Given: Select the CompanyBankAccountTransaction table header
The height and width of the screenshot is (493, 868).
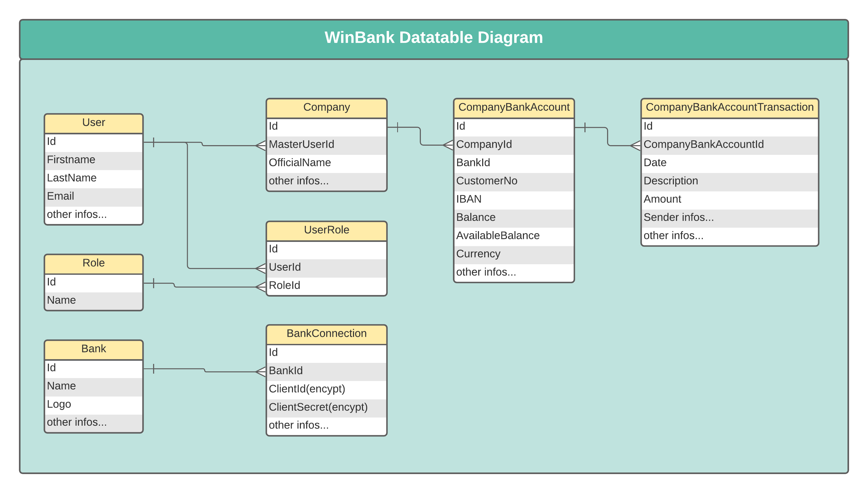Looking at the screenshot, I should [x=729, y=107].
